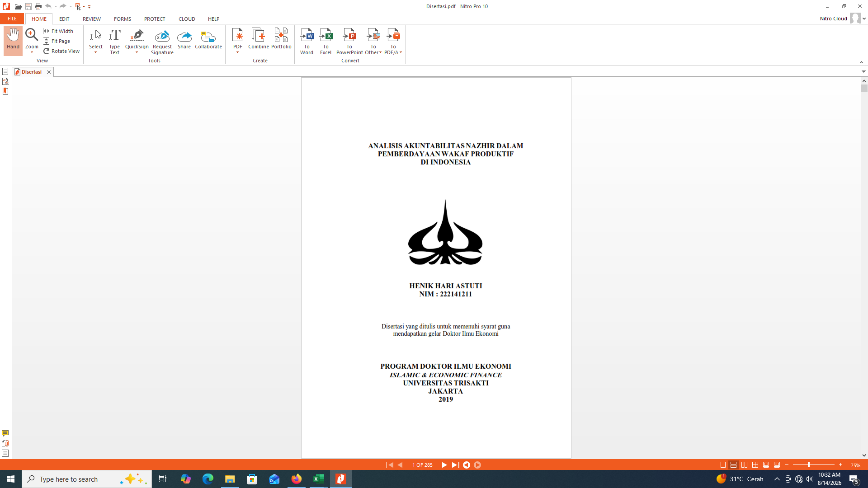This screenshot has width=868, height=488.
Task: Click Request Signature in the ribbon
Action: tap(162, 42)
